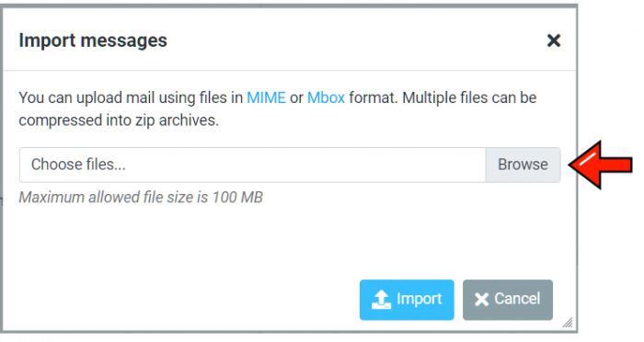Close the Import messages dialog with X
644x342 pixels.
point(554,40)
